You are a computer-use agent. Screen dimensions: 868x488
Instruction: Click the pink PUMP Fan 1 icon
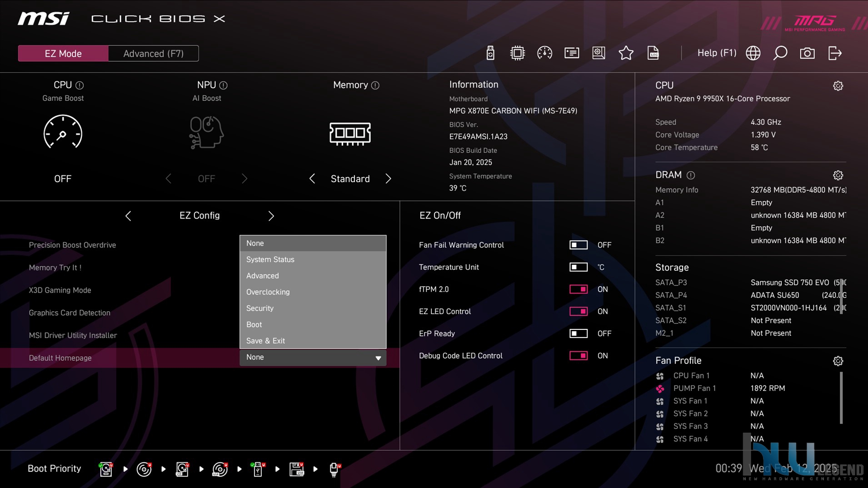pyautogui.click(x=660, y=388)
